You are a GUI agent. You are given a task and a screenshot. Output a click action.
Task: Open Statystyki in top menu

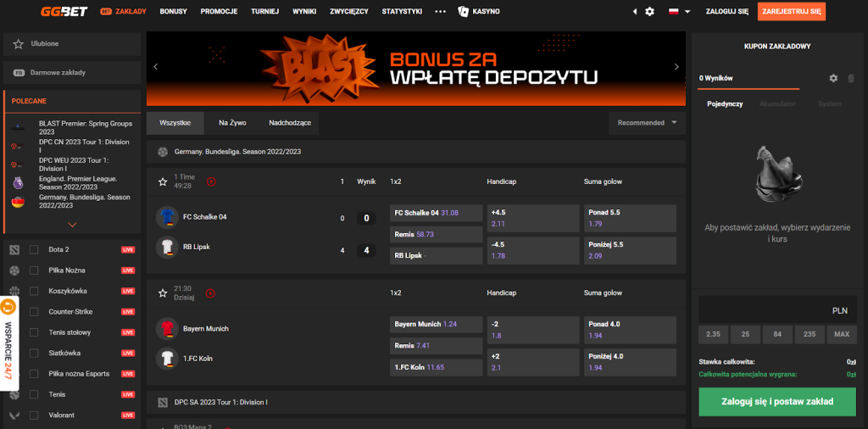coord(402,12)
